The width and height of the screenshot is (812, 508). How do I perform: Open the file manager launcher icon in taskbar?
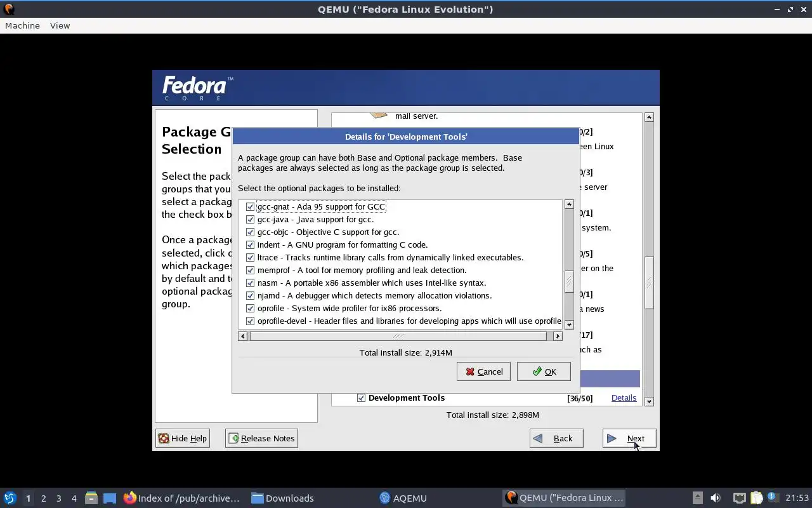click(x=91, y=498)
